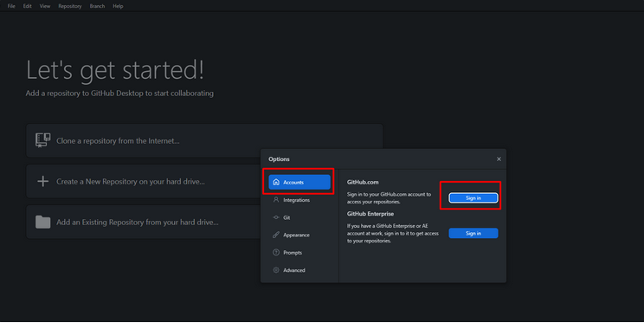
Task: Open the Edit menu
Action: coord(27,6)
